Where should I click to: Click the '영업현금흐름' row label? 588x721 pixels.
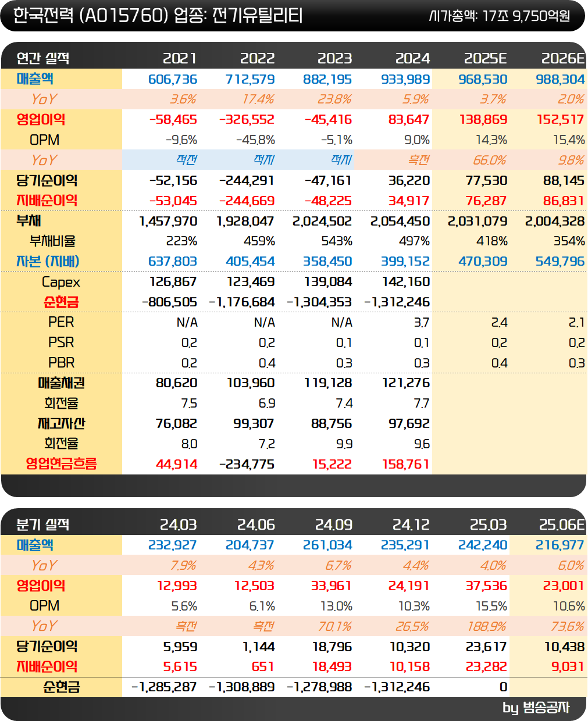coord(61,464)
